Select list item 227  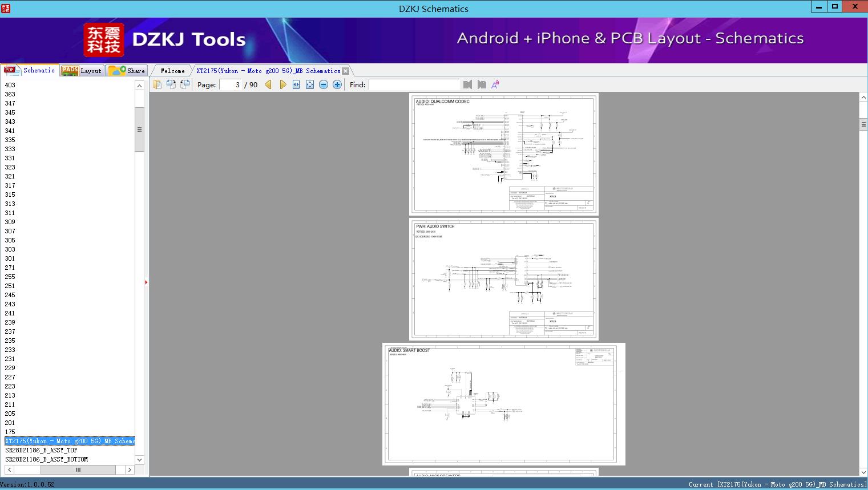(10, 377)
